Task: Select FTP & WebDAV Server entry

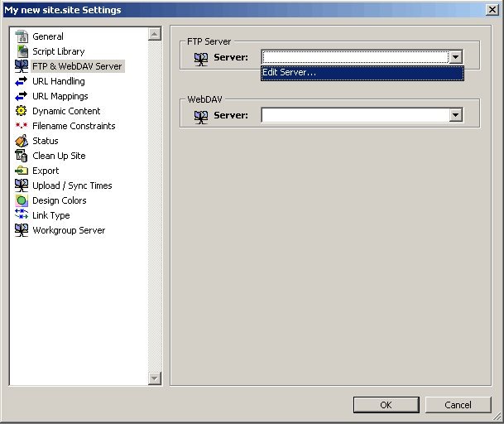Action: click(77, 66)
